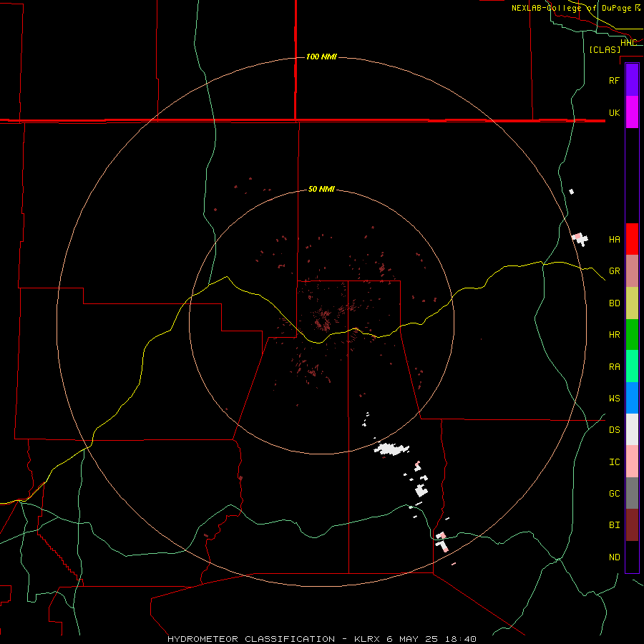Click the UK legend label
The height and width of the screenshot is (644, 644).
[x=614, y=112]
